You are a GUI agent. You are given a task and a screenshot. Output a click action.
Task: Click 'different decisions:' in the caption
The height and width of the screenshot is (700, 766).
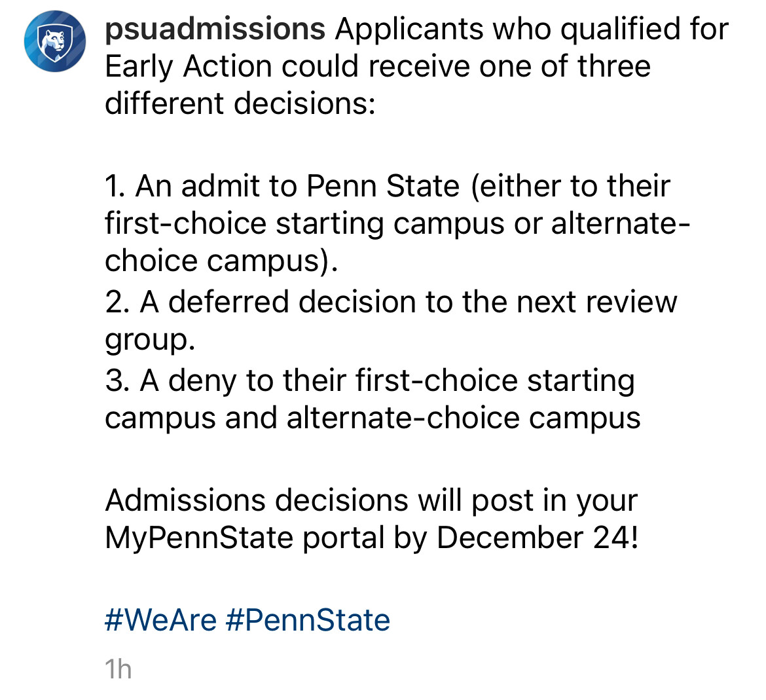(240, 103)
